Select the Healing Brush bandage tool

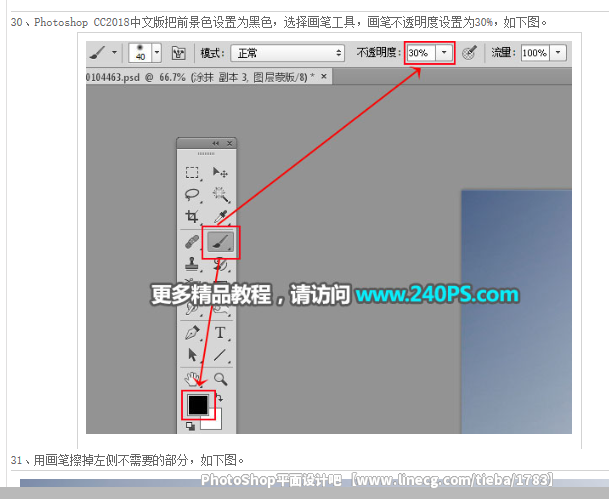click(192, 242)
